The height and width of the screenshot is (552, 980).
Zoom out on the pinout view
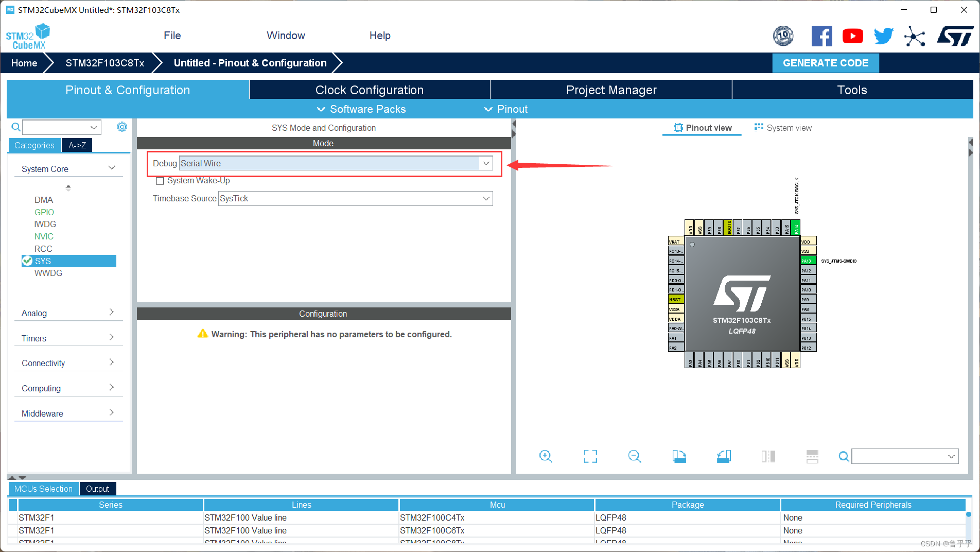point(635,456)
